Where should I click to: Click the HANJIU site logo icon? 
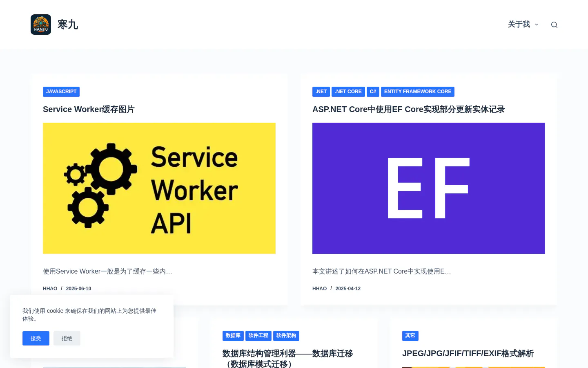click(x=41, y=25)
